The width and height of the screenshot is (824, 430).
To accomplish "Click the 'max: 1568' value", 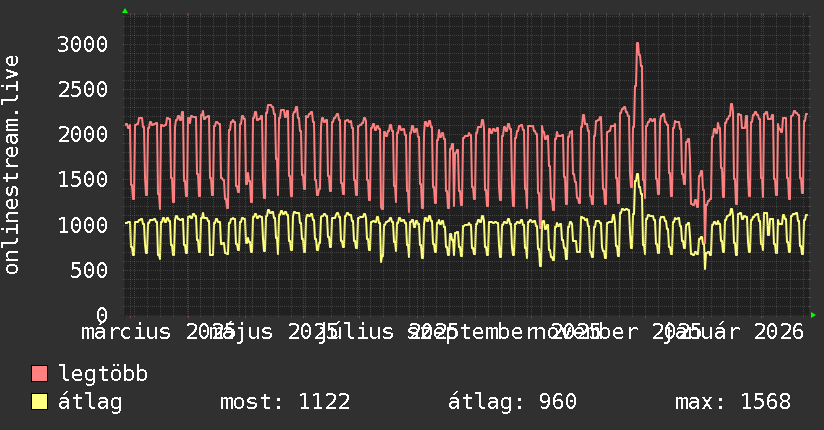I will pos(733,402).
